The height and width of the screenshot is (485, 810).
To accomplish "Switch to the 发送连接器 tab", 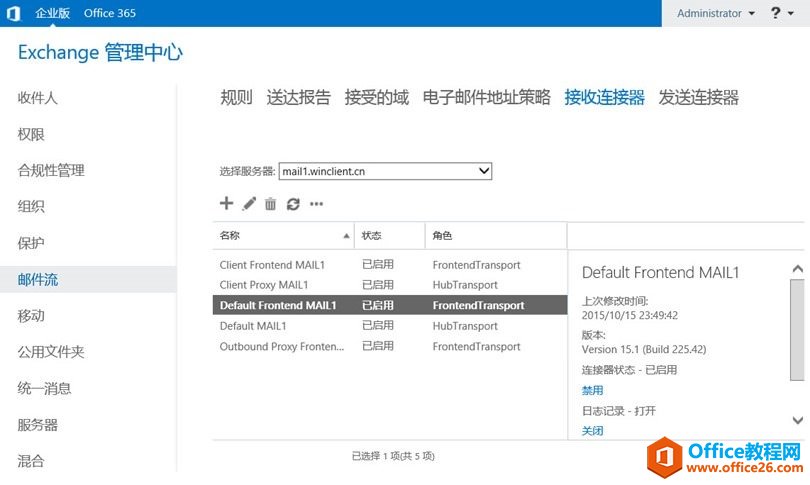I will (698, 97).
